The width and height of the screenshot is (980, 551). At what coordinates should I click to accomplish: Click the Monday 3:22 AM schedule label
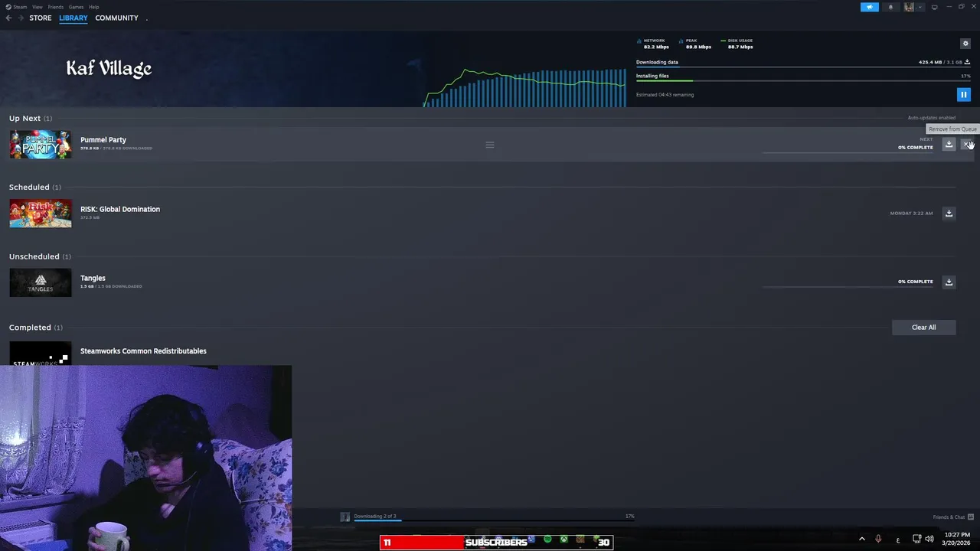point(911,214)
